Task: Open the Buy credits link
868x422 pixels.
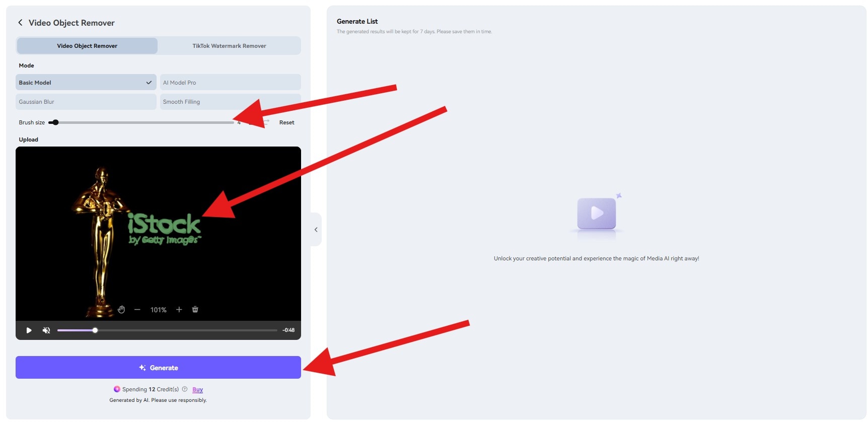Action: pyautogui.click(x=197, y=390)
